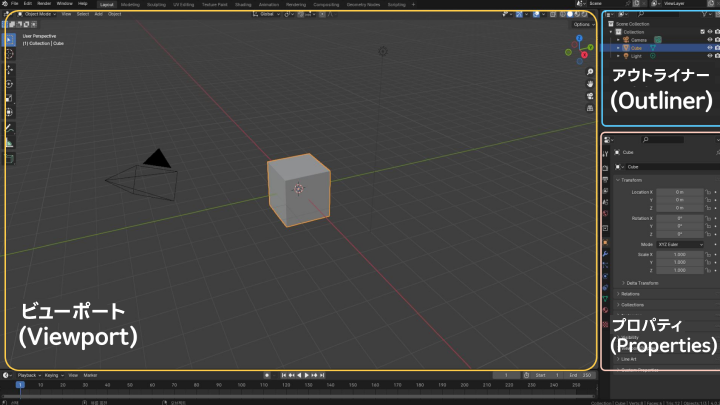Select the Transform tool

pos(9,112)
